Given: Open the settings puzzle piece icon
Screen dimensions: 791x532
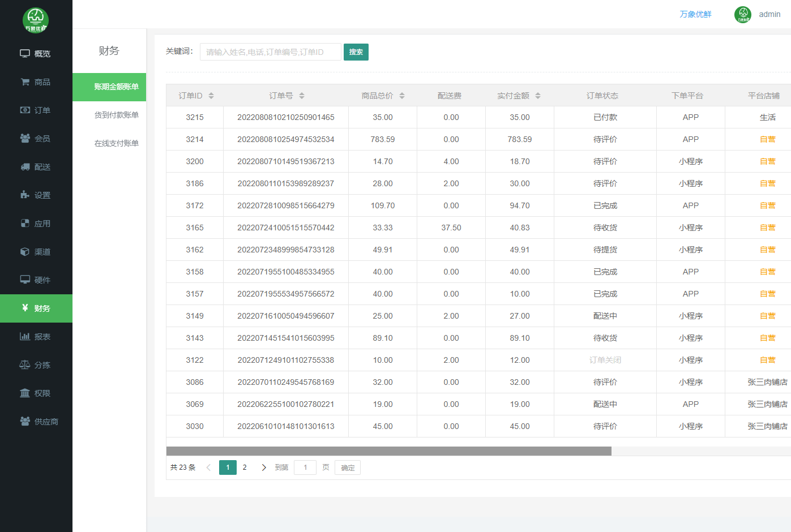Looking at the screenshot, I should pyautogui.click(x=25, y=195).
